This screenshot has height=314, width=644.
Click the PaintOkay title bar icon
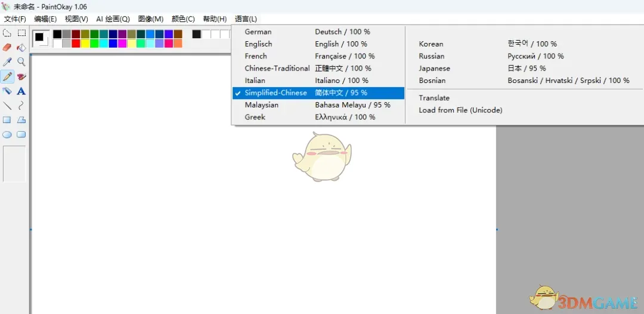[6, 7]
